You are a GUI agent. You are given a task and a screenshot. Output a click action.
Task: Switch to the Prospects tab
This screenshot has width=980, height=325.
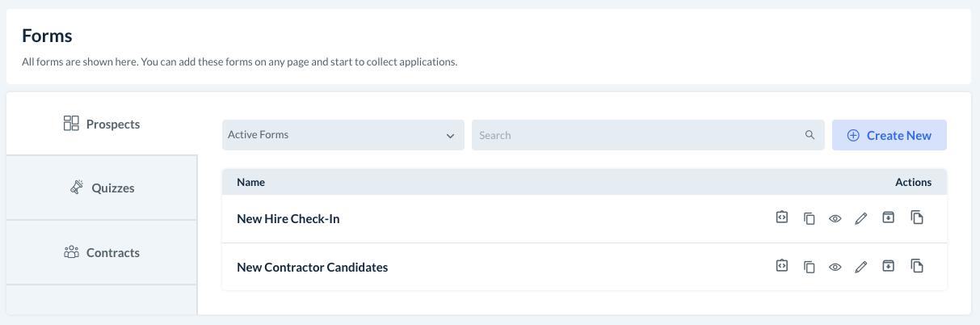coord(102,125)
